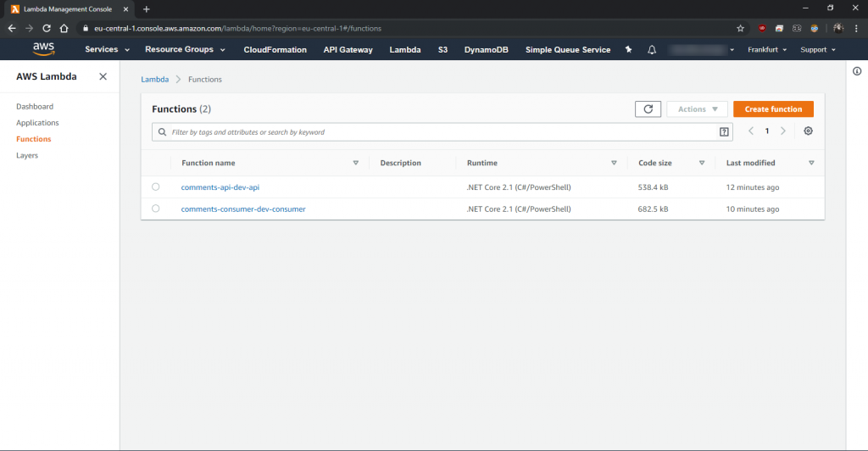Open CloudFormation shortcut
Viewport: 868px width, 451px height.
275,50
